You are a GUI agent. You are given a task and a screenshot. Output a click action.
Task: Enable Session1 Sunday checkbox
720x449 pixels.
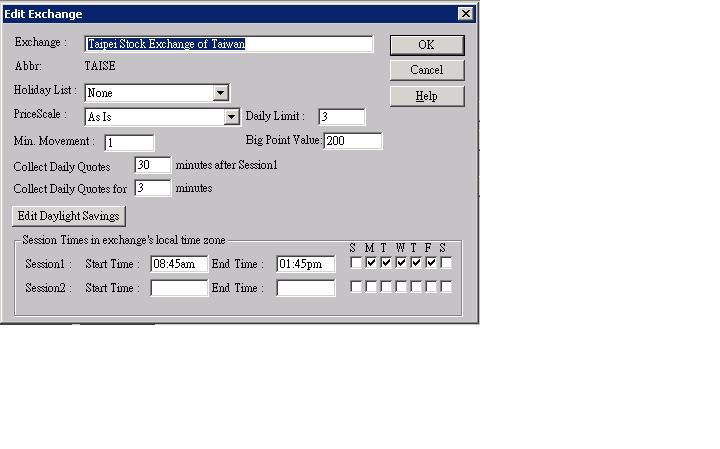click(356, 263)
